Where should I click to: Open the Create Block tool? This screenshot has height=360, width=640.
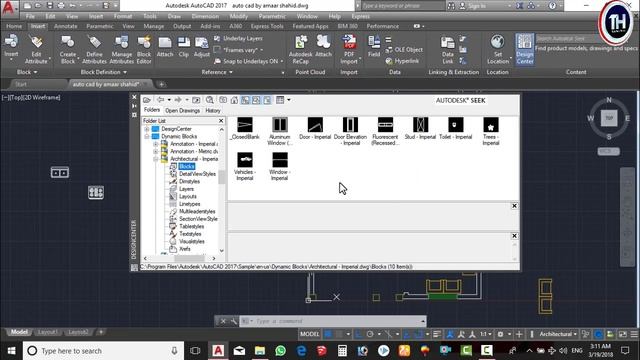click(68, 49)
